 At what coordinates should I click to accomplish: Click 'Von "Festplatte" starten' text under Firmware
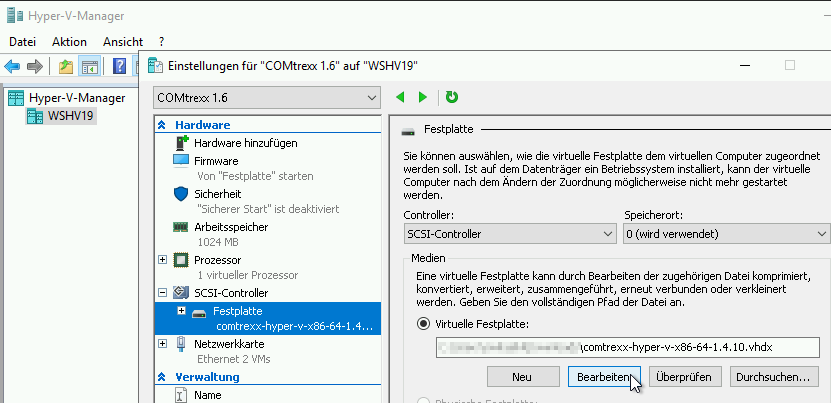(x=255, y=176)
